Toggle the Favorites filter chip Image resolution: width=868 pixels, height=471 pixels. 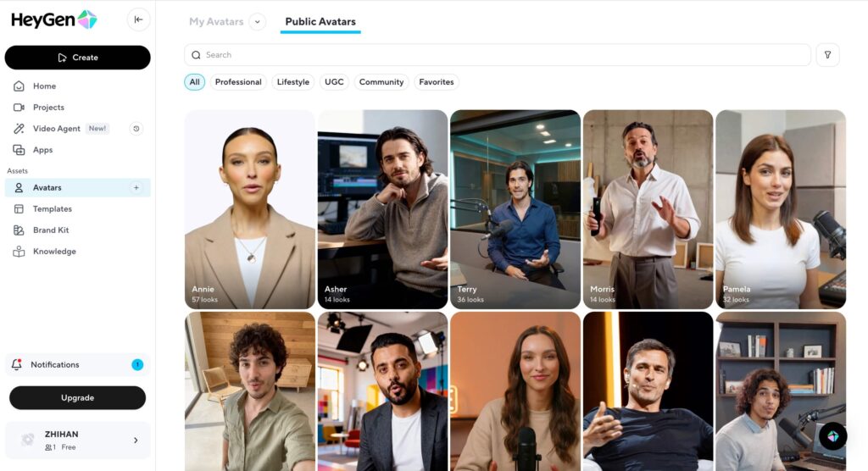pyautogui.click(x=437, y=82)
